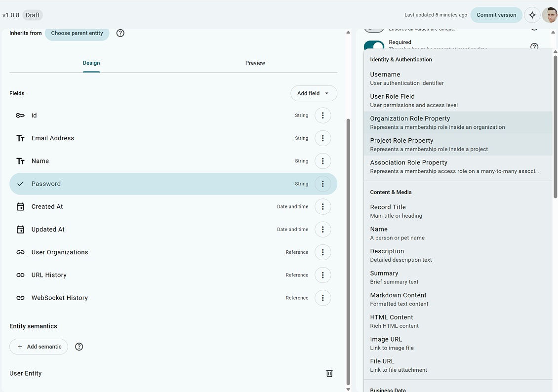
Task: Click the link icon beside WebSocket History
Action: coord(20,298)
